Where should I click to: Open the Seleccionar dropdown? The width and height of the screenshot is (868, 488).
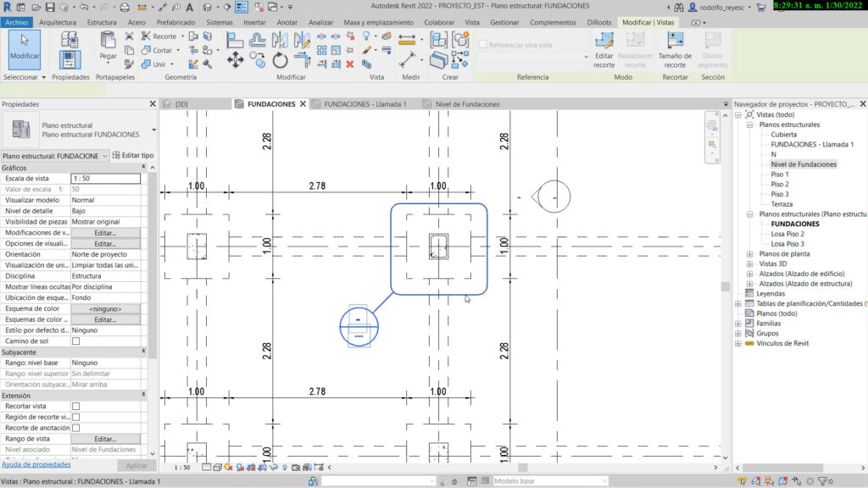pos(25,77)
